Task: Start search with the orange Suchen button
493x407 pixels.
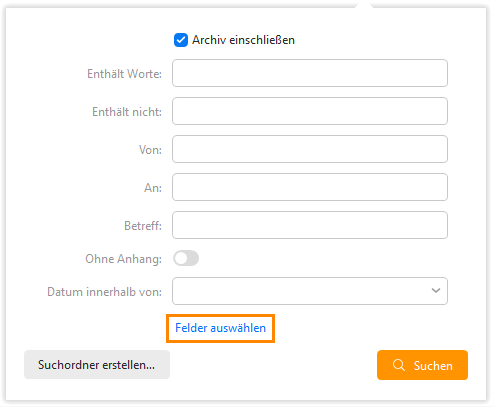Action: pos(422,365)
